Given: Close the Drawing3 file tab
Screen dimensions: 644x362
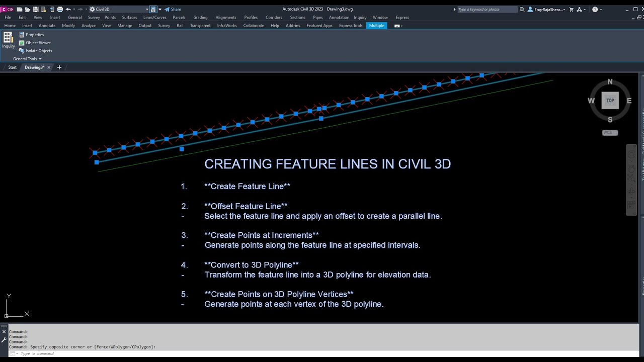Looking at the screenshot, I should [x=49, y=67].
